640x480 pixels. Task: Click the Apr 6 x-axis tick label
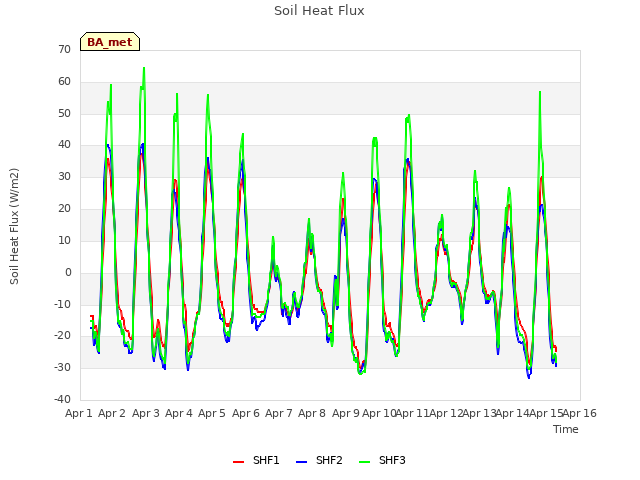click(x=246, y=413)
